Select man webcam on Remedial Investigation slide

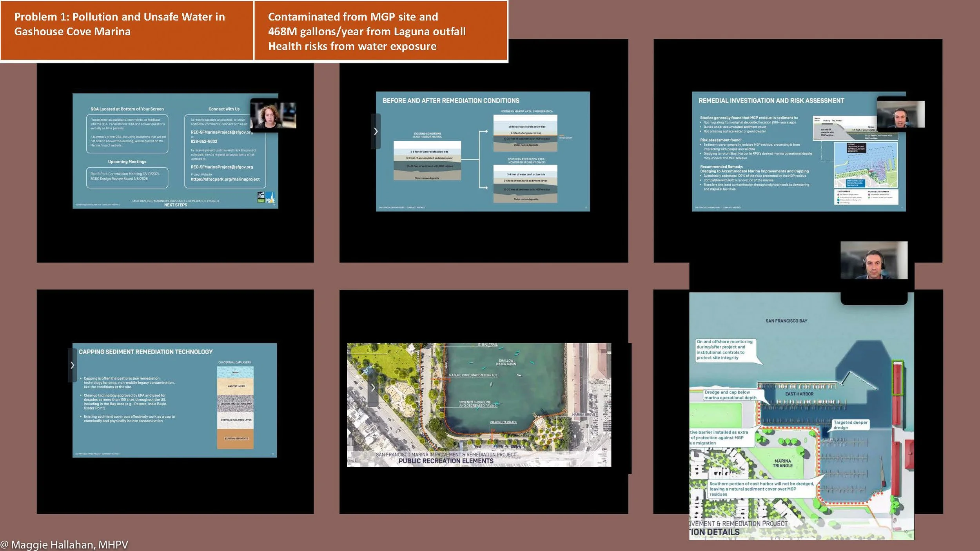click(900, 114)
